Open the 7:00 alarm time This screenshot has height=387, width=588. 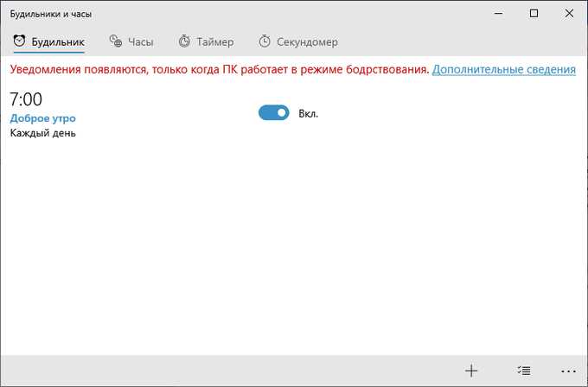tap(26, 99)
